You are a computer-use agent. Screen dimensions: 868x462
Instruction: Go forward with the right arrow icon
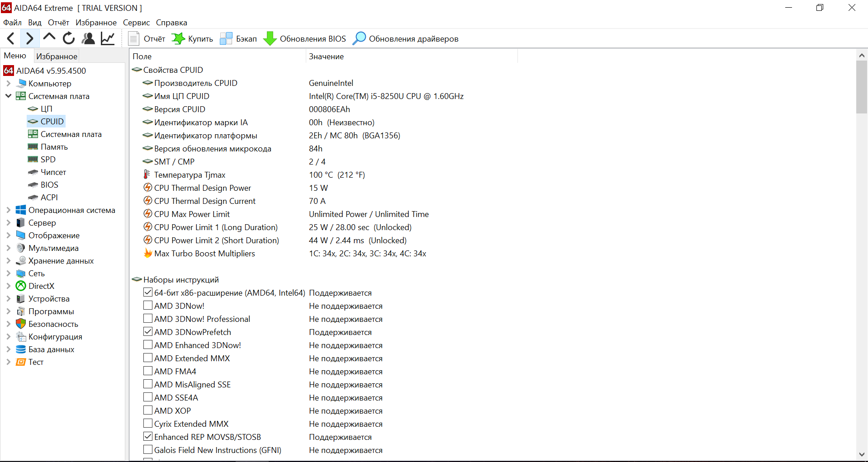click(x=29, y=39)
